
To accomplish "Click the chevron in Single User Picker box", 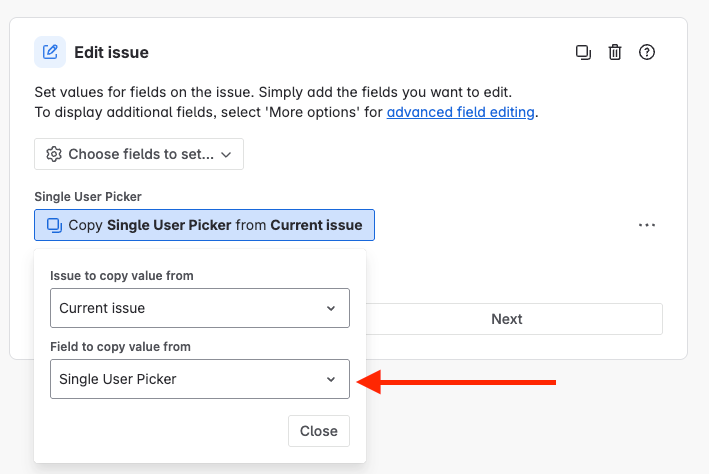I will pyautogui.click(x=331, y=379).
